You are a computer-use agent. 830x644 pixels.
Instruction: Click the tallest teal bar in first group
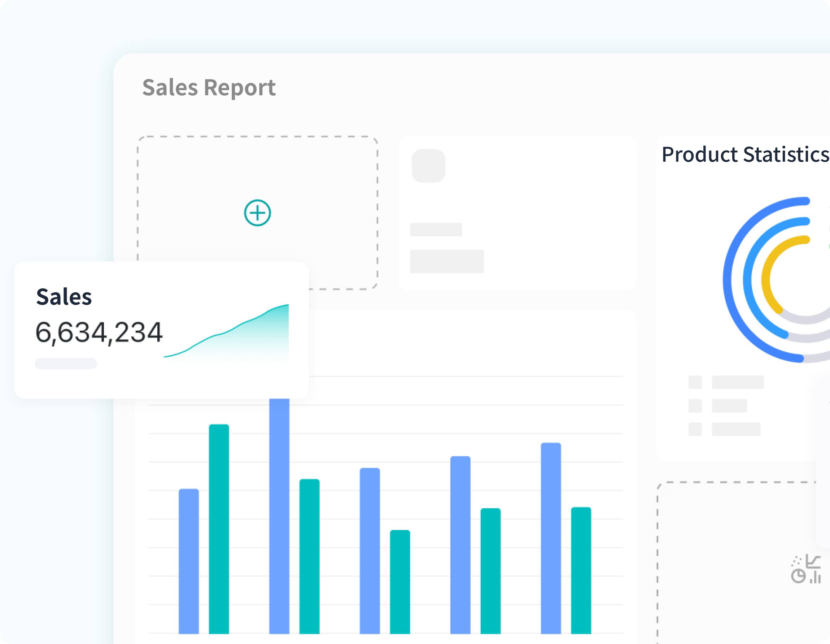(x=219, y=529)
